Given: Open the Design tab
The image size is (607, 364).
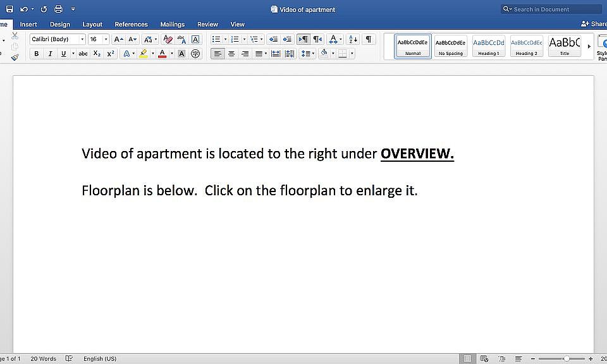Looking at the screenshot, I should (60, 24).
